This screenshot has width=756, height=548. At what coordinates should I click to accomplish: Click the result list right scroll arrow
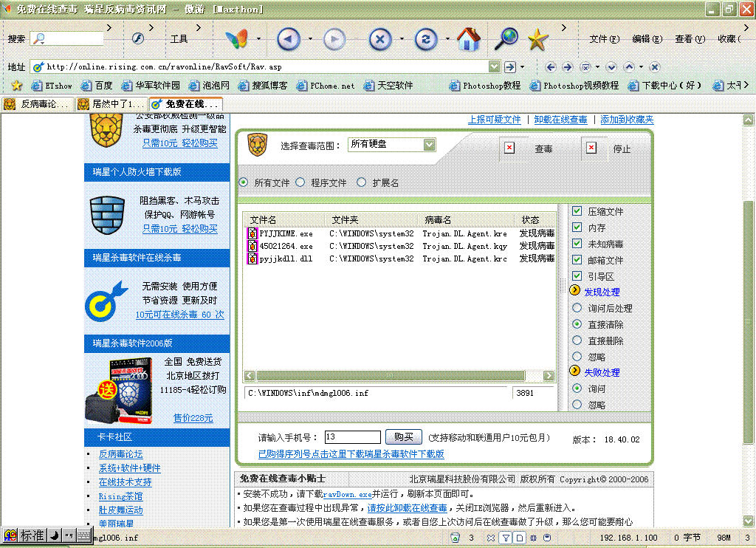(549, 375)
